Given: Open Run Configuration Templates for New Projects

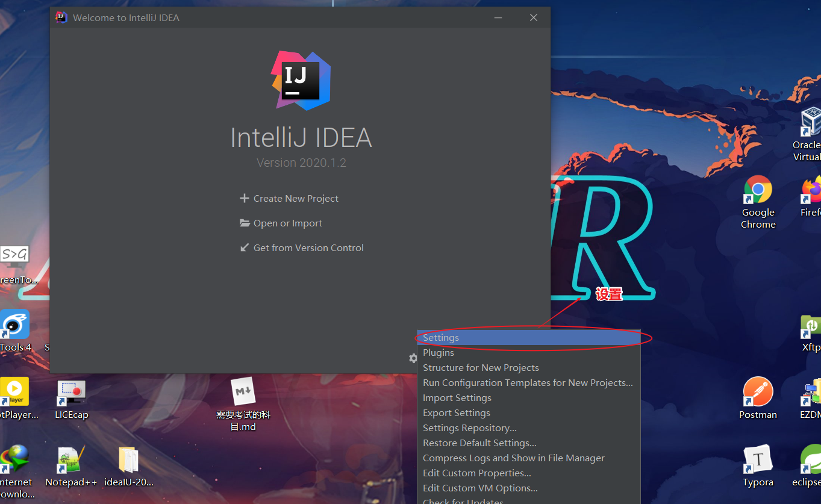Looking at the screenshot, I should pos(528,383).
